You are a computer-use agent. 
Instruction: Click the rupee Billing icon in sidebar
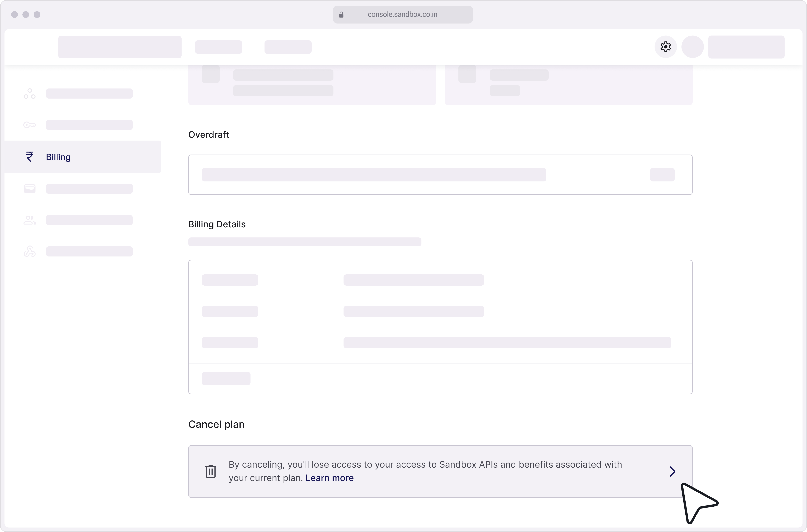coord(30,157)
